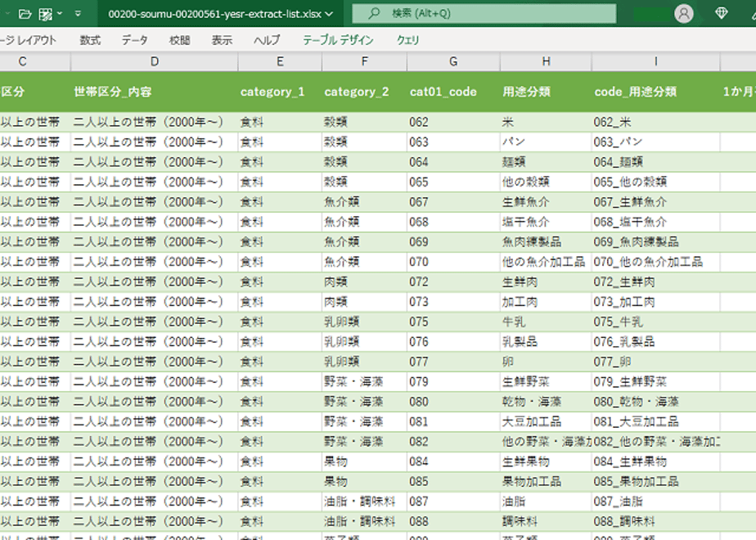Select cell containing 069_魚肉練製品

tap(655, 241)
